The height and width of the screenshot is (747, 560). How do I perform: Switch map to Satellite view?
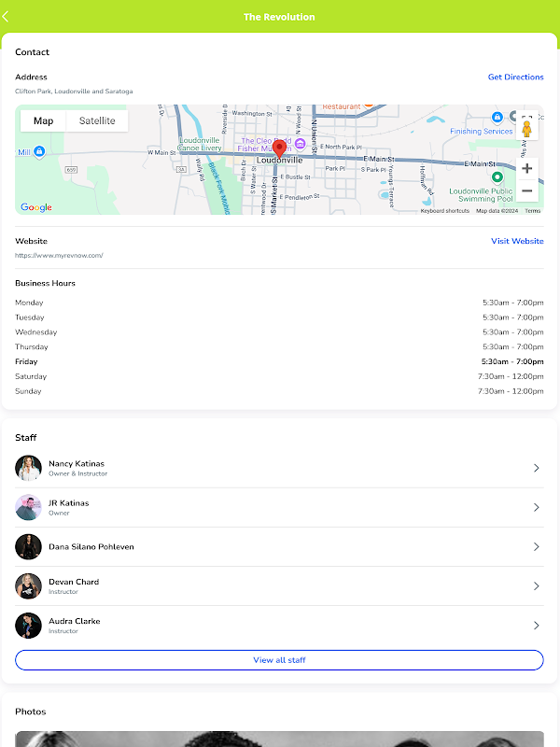(97, 121)
